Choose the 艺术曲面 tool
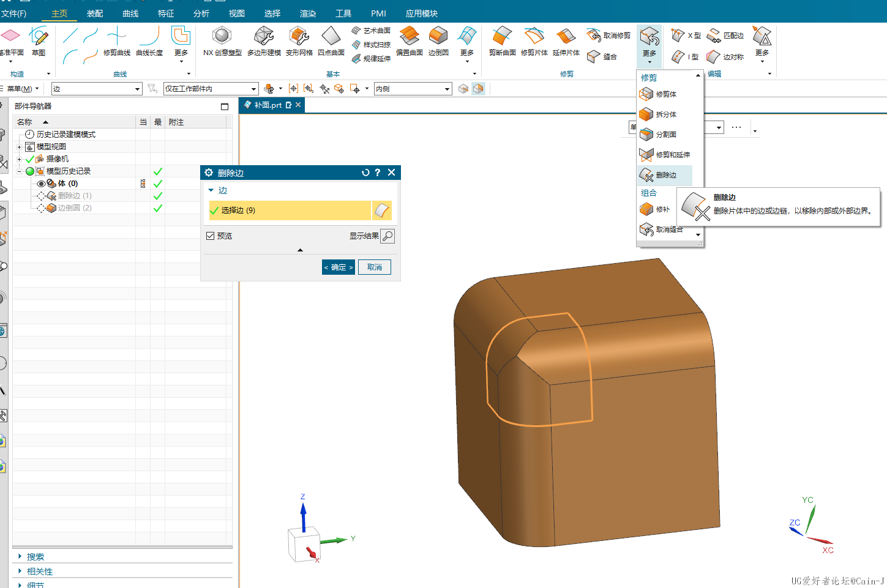 371,30
